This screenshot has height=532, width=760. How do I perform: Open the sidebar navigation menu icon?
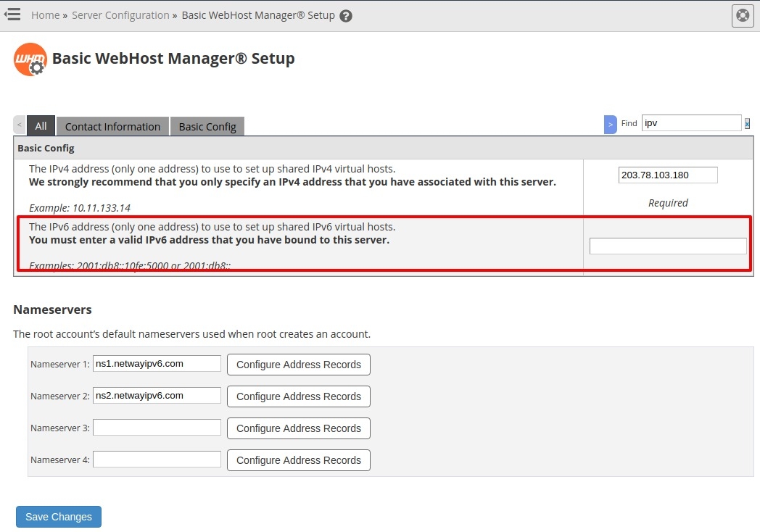pos(12,14)
